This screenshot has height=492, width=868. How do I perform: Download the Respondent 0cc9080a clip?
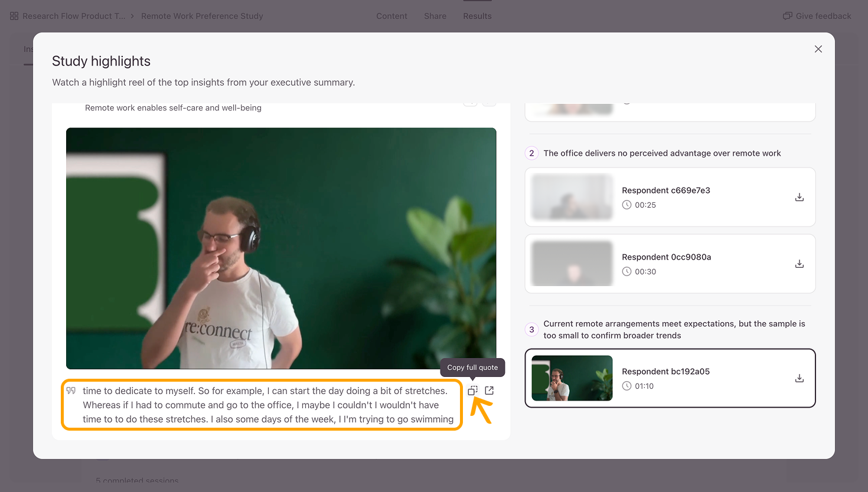click(800, 264)
